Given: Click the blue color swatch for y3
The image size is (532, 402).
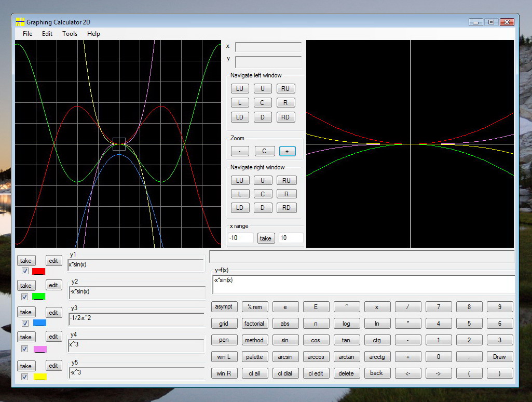Looking at the screenshot, I should tap(39, 323).
